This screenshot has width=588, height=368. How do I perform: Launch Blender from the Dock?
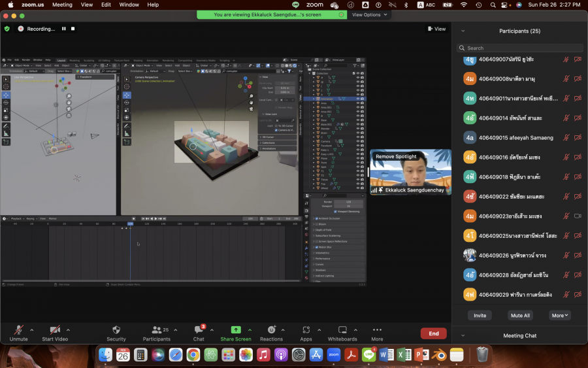pyautogui.click(x=439, y=355)
